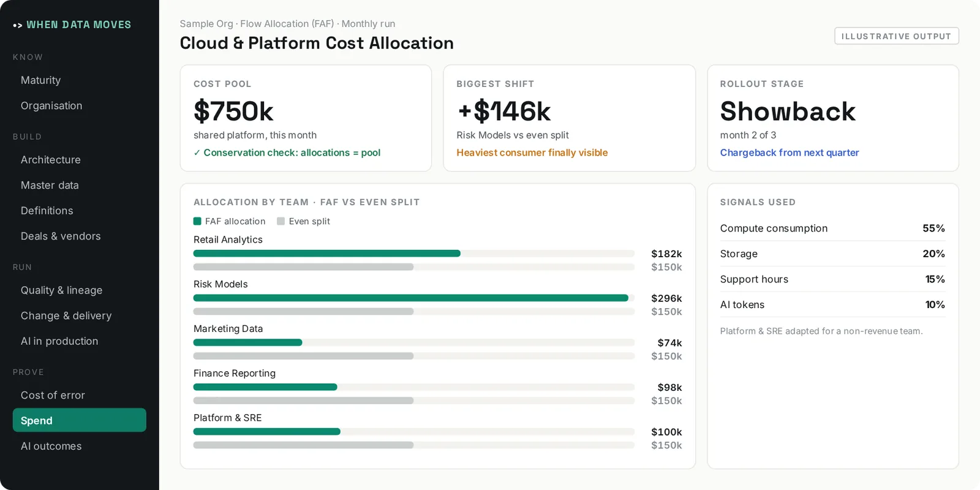Click the $74k Marketing Data value
Screen dimensions: 980x490
click(669, 343)
